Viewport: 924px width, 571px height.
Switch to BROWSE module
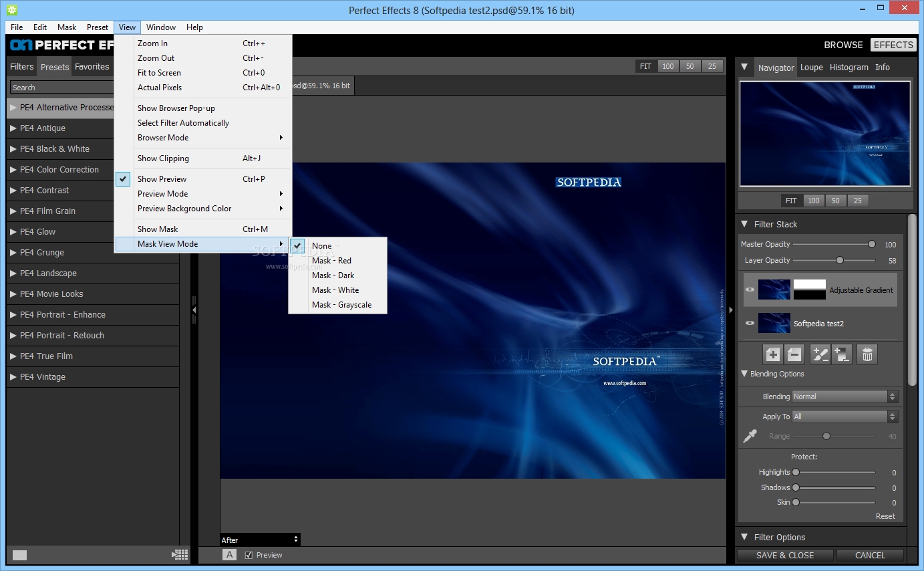(843, 45)
